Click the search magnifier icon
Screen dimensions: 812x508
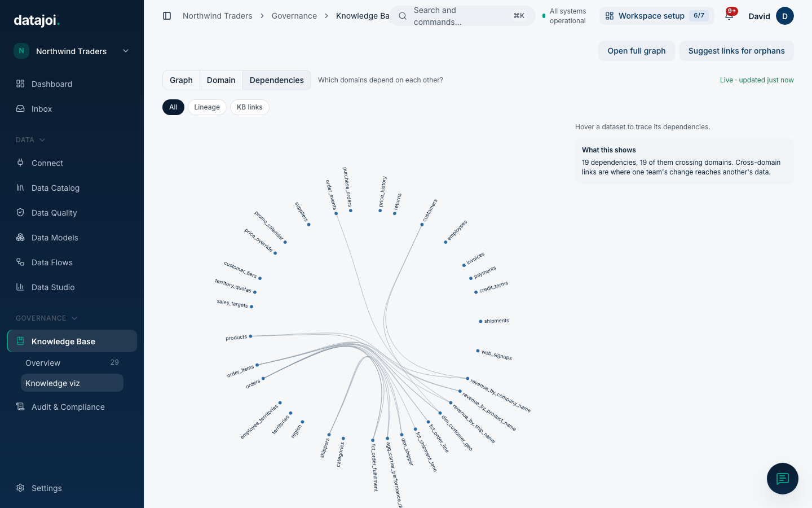(x=403, y=16)
